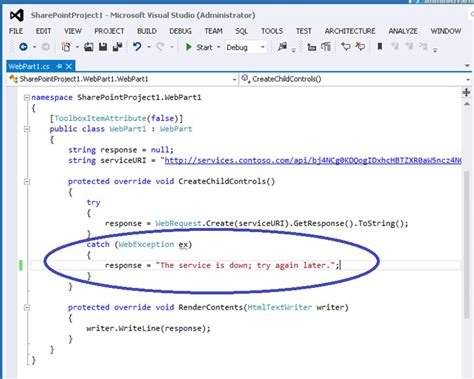The width and height of the screenshot is (474, 379).
Task: Click the 'writer.WriteLine(response);' code line
Action: coord(148,328)
